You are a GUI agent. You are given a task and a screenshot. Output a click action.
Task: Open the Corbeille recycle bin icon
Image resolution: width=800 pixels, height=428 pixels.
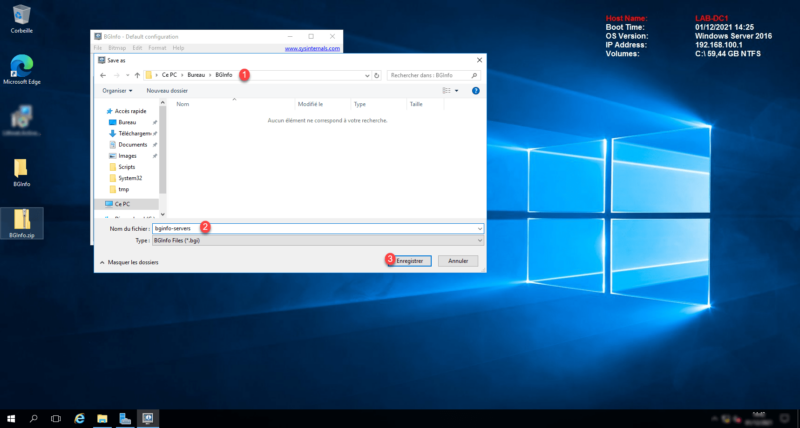coord(21,19)
